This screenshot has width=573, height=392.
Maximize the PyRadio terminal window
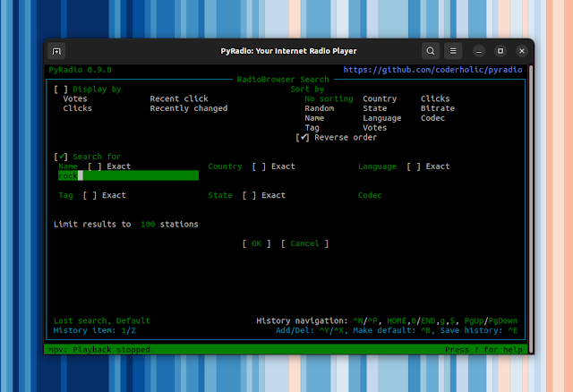point(500,51)
